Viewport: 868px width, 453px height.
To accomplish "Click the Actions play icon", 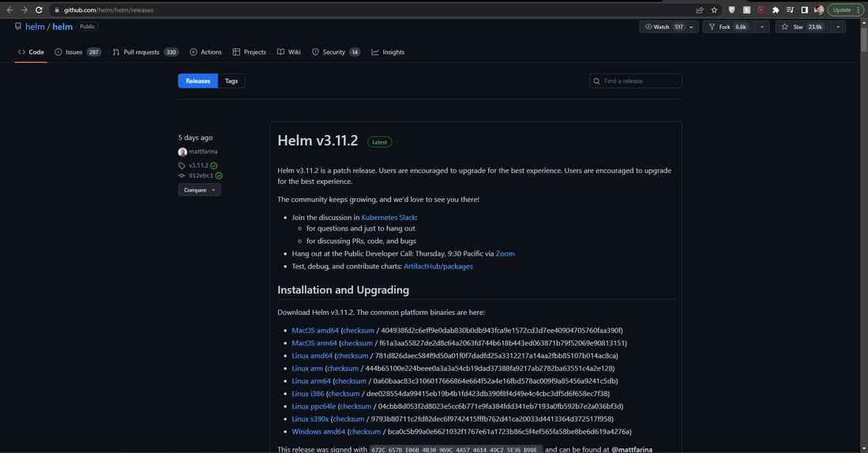I will point(194,52).
